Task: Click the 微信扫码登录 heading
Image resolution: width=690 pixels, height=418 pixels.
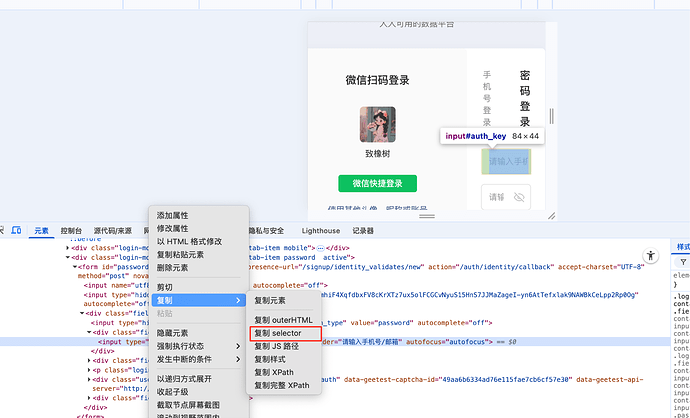Action: coord(378,80)
